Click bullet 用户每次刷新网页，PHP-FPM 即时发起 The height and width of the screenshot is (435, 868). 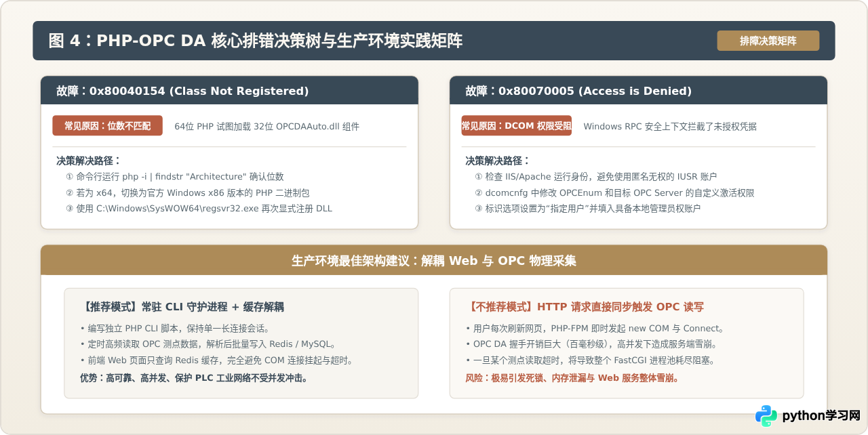tap(595, 328)
